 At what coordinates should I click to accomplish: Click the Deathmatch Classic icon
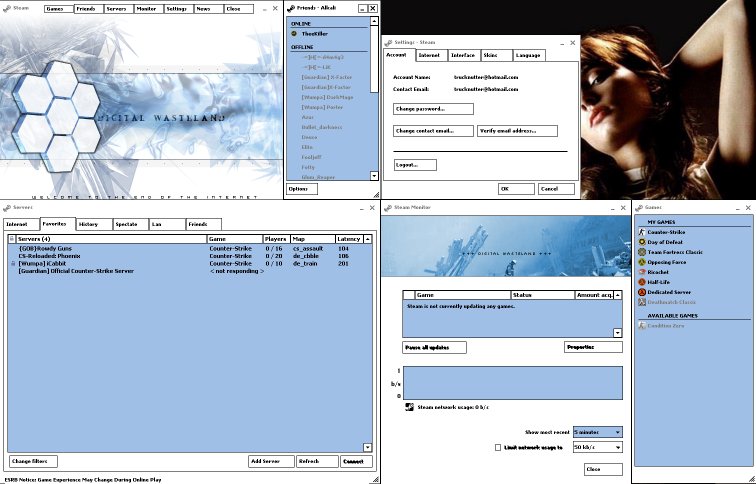click(x=642, y=302)
